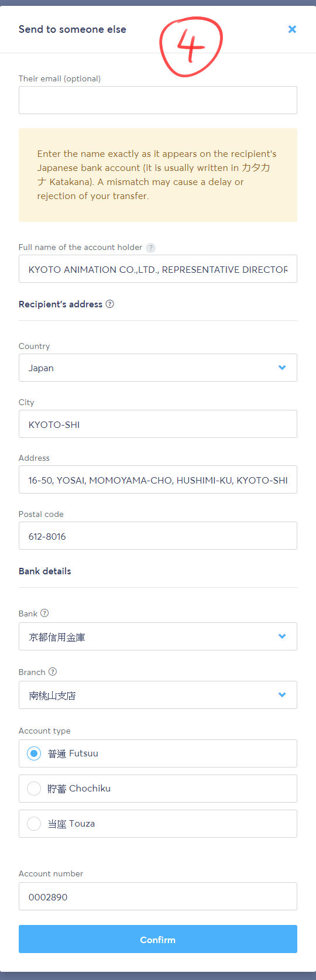316x980 pixels.
Task: Click the Country dropdown chevron arrow
Action: coord(282,368)
